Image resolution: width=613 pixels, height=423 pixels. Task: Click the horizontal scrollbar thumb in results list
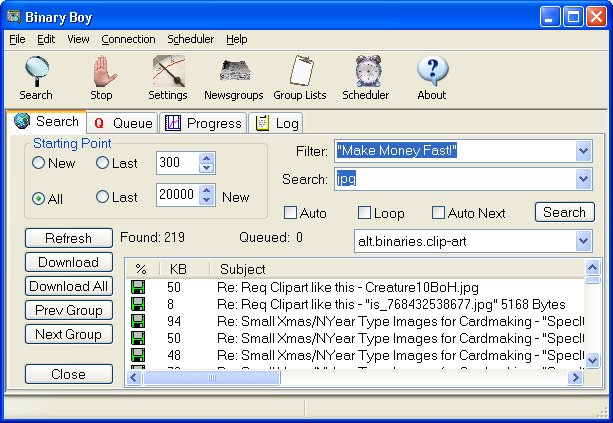212,377
